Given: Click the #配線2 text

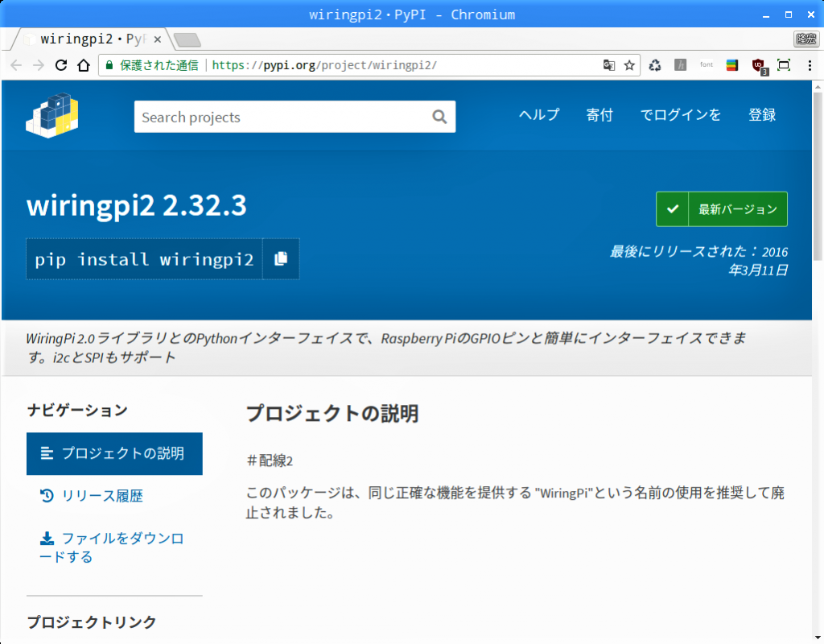Looking at the screenshot, I should coord(270,461).
